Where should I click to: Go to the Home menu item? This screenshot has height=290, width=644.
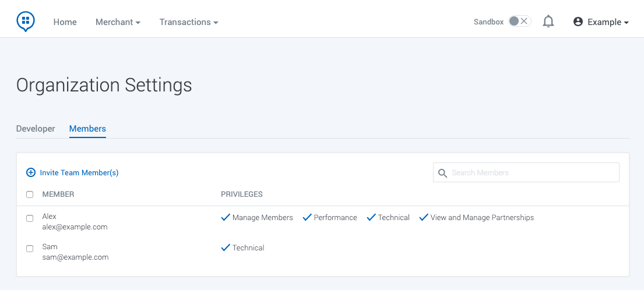65,22
